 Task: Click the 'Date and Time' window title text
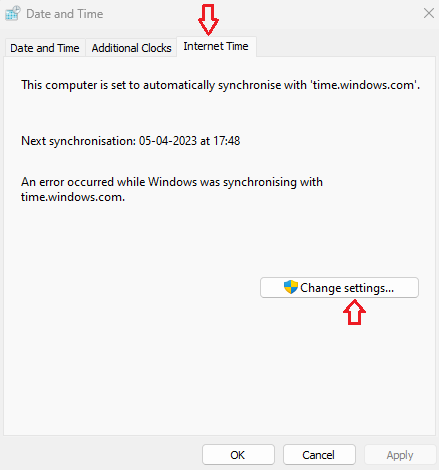point(65,14)
